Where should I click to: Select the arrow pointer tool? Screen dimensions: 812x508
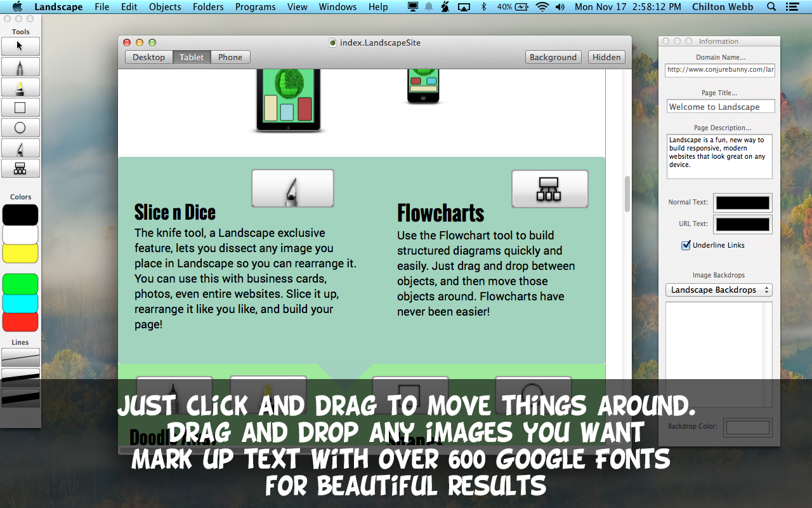20,46
